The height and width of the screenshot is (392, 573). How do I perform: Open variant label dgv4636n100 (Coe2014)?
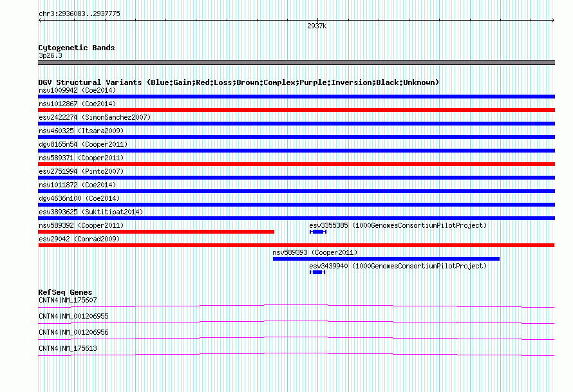point(79,198)
